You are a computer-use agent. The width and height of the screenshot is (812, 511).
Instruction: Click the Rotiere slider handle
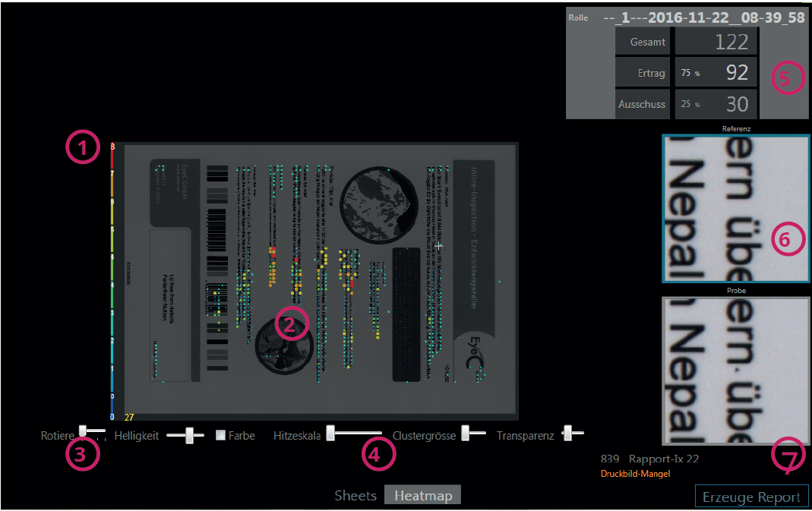83,431
